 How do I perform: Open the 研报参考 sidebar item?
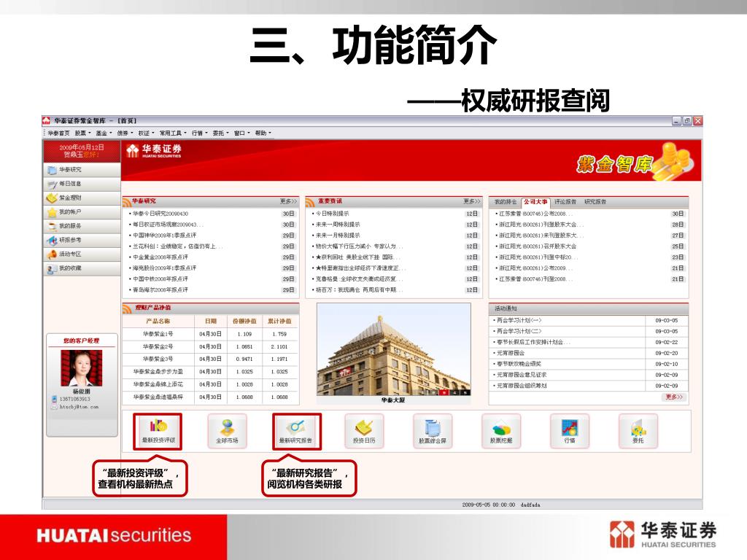[82, 240]
